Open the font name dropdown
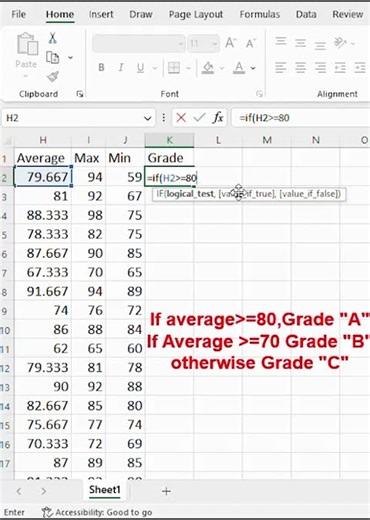 click(180, 43)
